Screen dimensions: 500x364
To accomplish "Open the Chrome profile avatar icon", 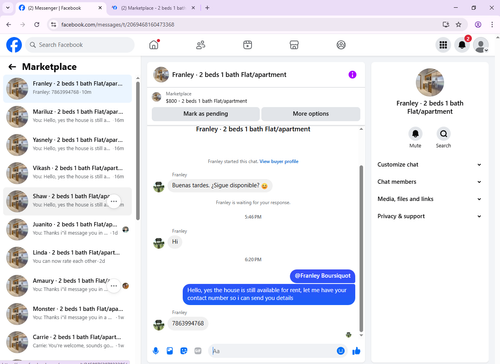I will coord(478,24).
